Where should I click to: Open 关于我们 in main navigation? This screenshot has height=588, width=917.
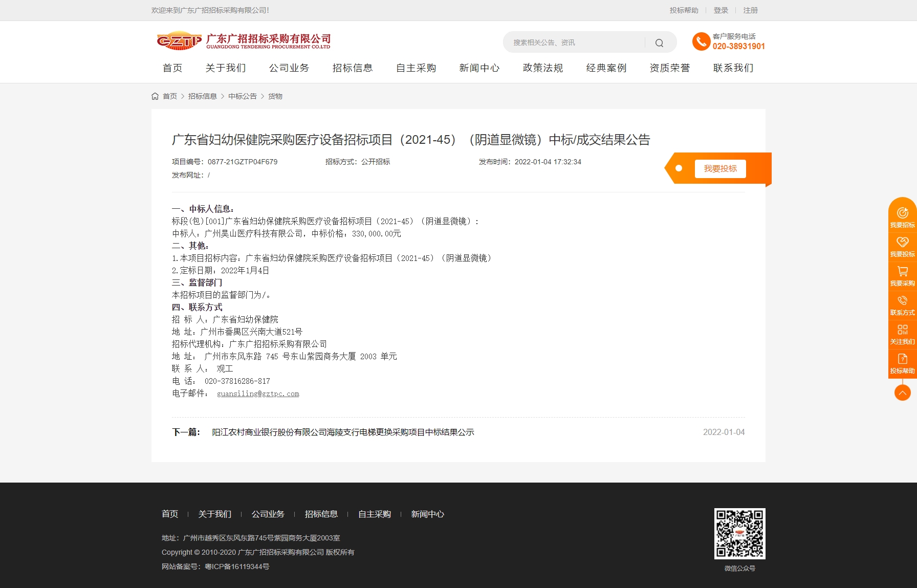[226, 68]
